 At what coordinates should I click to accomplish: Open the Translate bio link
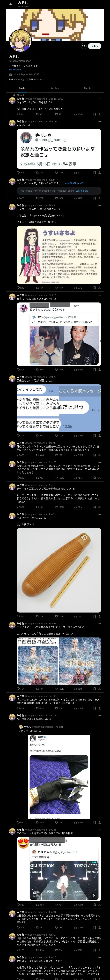(x=15, y=70)
